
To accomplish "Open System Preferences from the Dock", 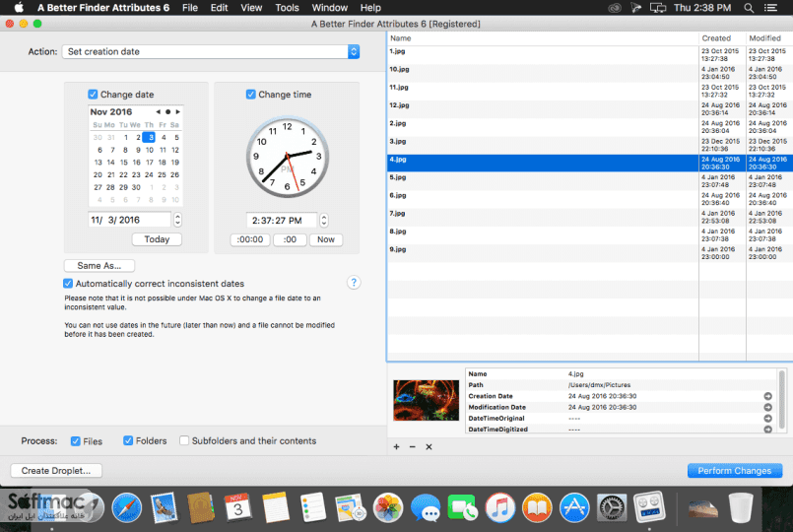I will pyautogui.click(x=612, y=507).
